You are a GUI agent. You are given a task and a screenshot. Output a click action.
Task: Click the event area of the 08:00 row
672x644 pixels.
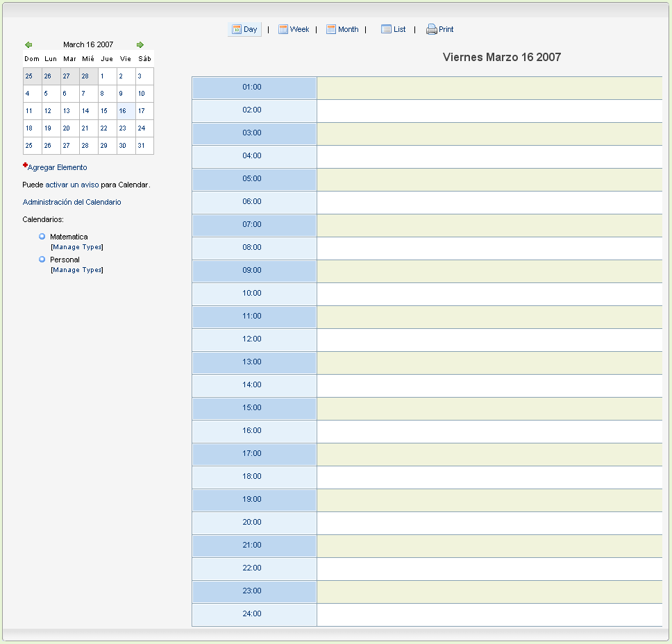(489, 248)
